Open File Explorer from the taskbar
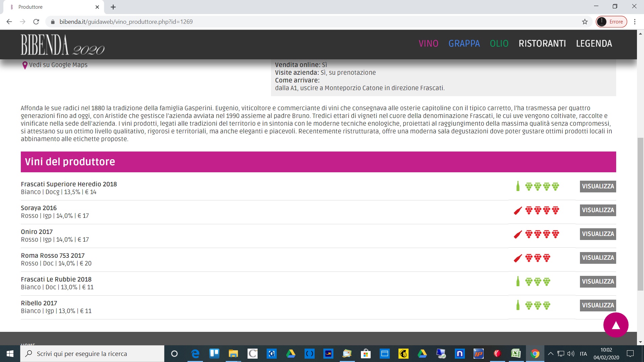The image size is (644, 362). pos(233,354)
